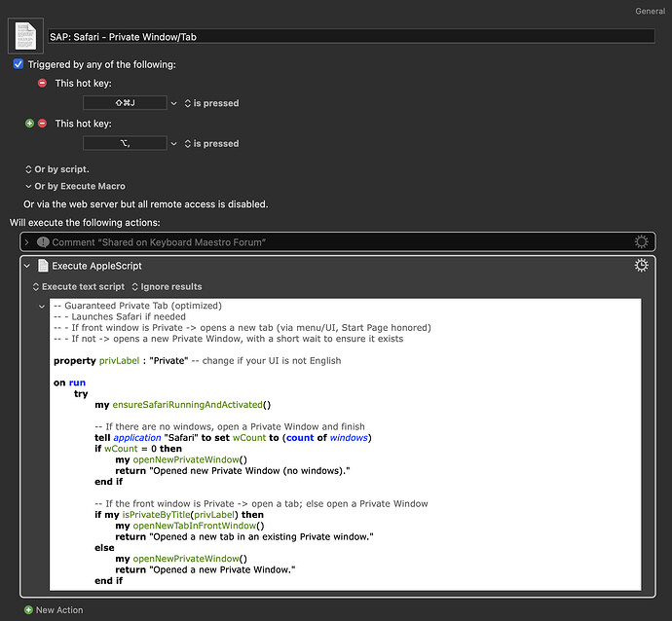Click 'Guaranteed Private Tab (optimized)' comment line
The image size is (672, 621).
[x=137, y=306]
